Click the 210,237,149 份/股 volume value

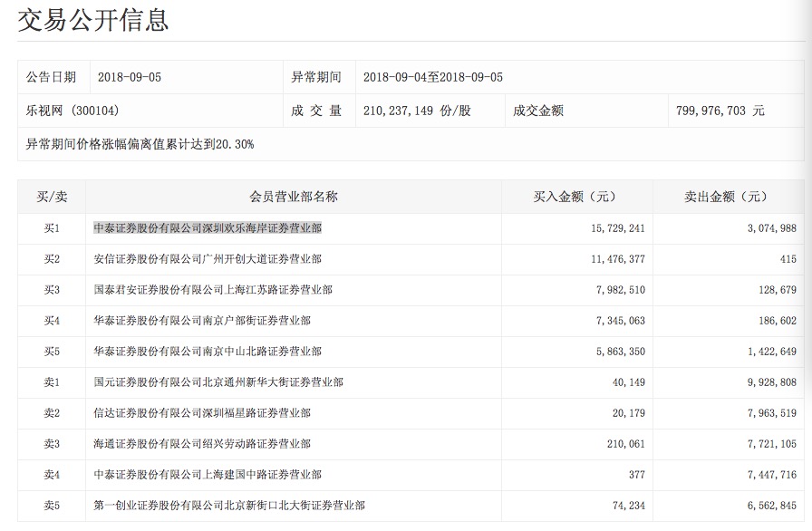coord(417,111)
